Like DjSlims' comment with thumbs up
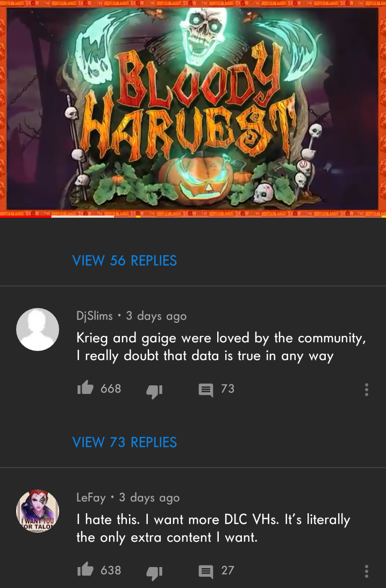The width and height of the screenshot is (386, 588). click(x=85, y=388)
